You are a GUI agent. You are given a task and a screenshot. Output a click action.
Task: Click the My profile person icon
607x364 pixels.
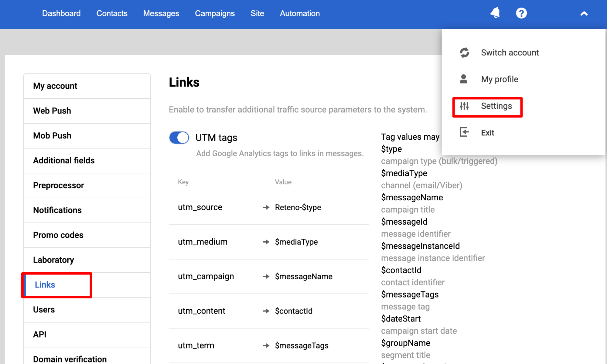point(463,79)
